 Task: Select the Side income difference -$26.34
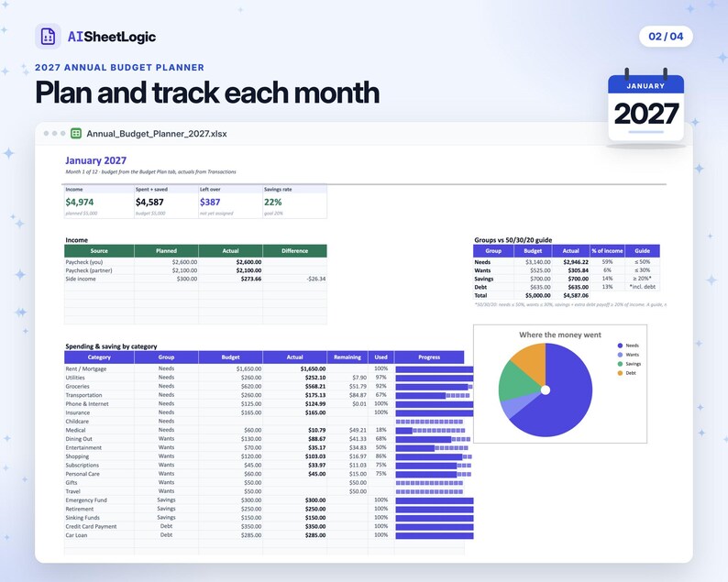click(x=315, y=279)
